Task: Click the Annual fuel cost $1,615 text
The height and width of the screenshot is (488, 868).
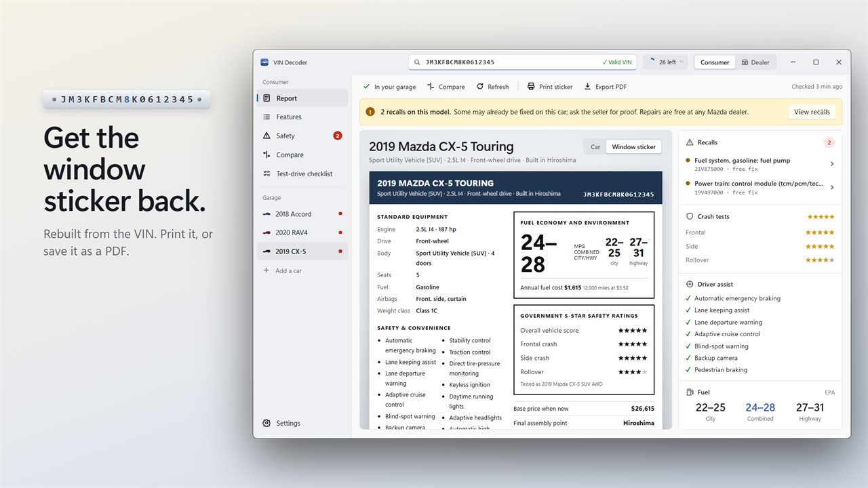Action: 551,287
